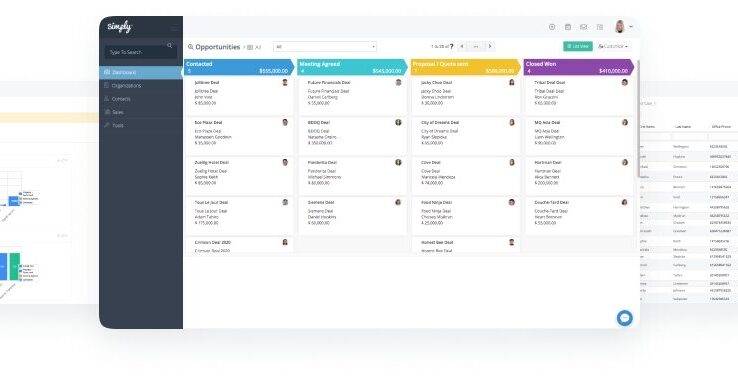Click owner avatar on Crimson Deal 2020 card

(285, 242)
